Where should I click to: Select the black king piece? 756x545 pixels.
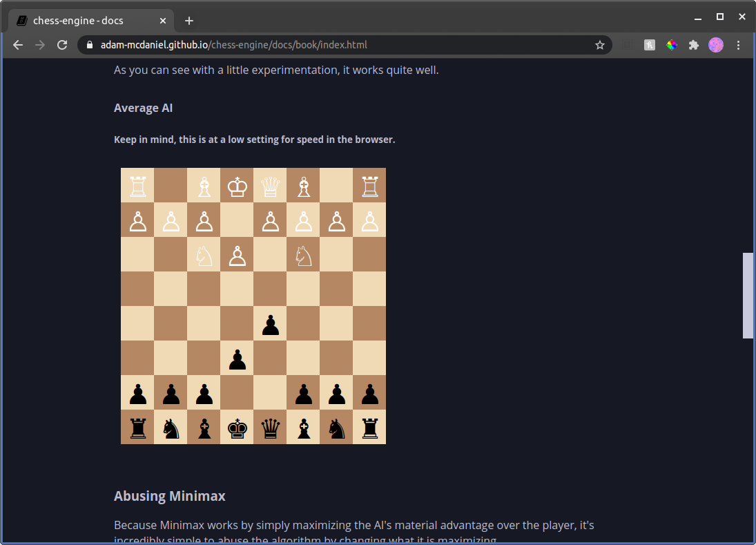[238, 428]
